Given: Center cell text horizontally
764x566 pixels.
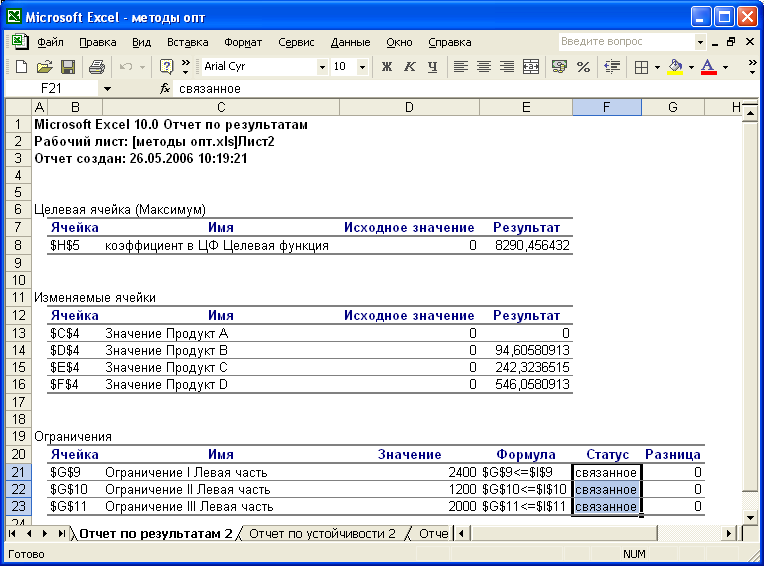Looking at the screenshot, I should pos(483,67).
